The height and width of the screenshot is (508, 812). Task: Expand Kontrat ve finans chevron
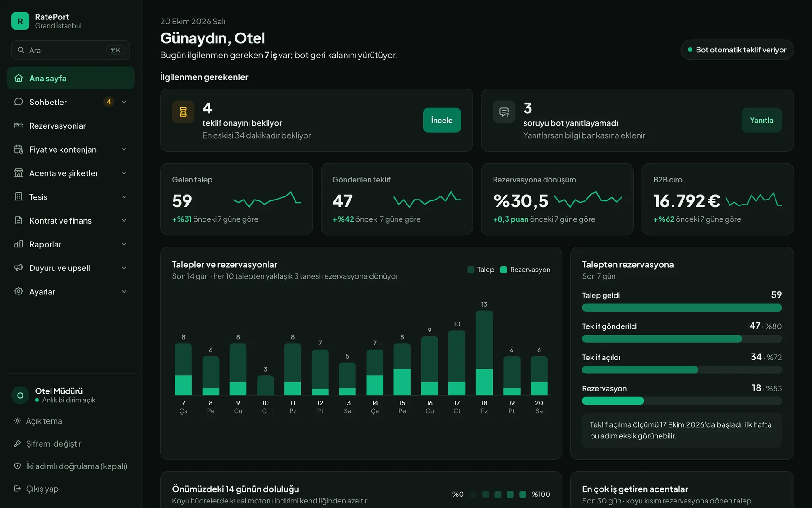coord(124,220)
